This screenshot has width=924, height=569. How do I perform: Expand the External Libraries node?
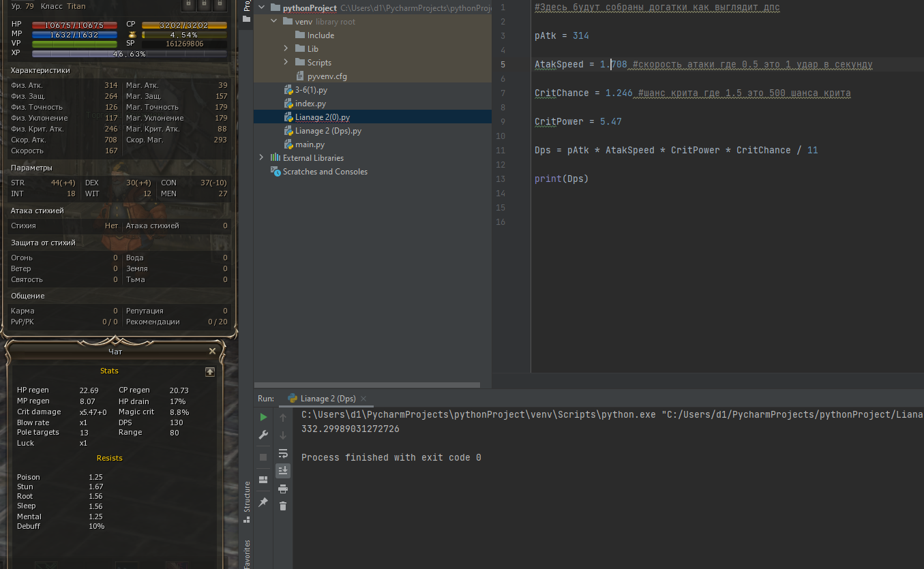coord(261,158)
